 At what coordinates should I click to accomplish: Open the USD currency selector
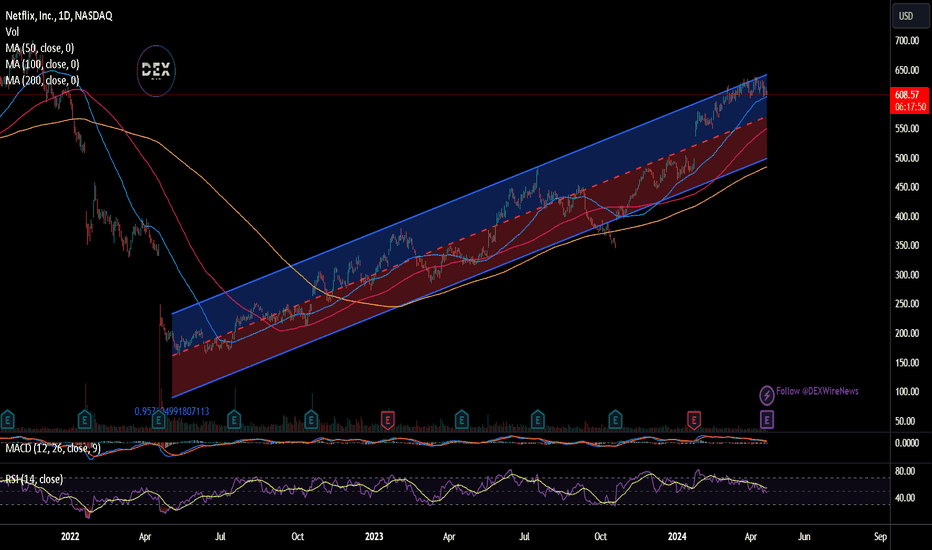pos(910,16)
